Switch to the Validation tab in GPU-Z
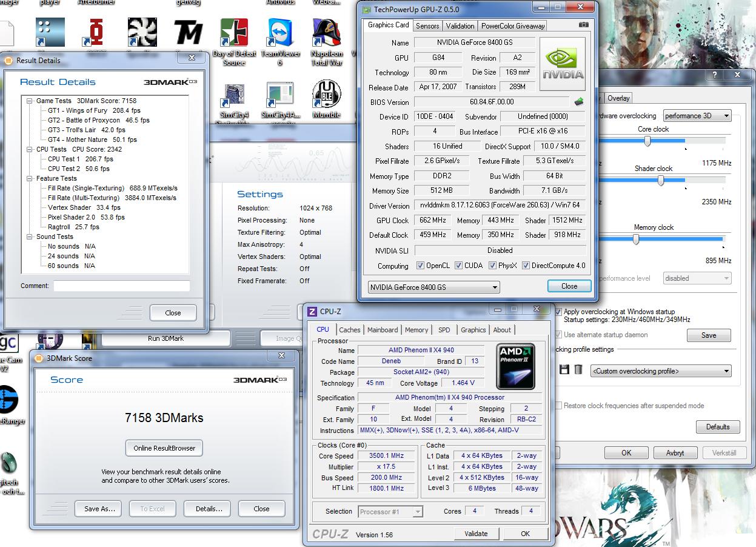 click(x=460, y=26)
